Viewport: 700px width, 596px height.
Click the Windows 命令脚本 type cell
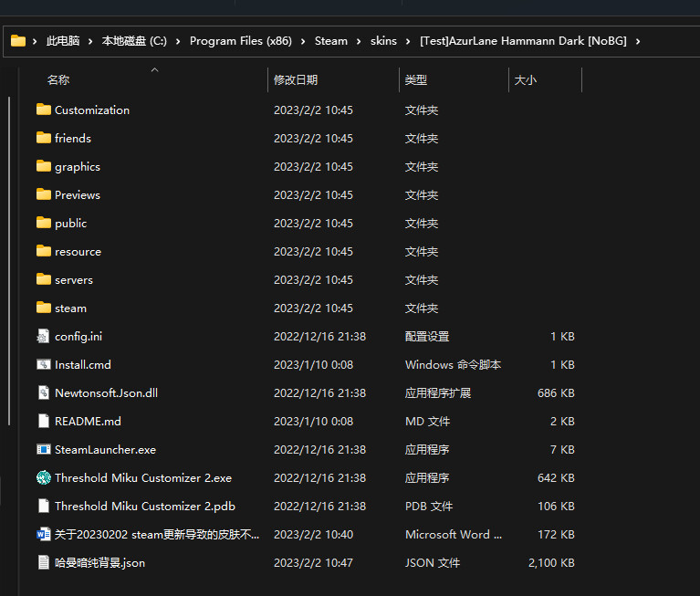[x=453, y=365]
